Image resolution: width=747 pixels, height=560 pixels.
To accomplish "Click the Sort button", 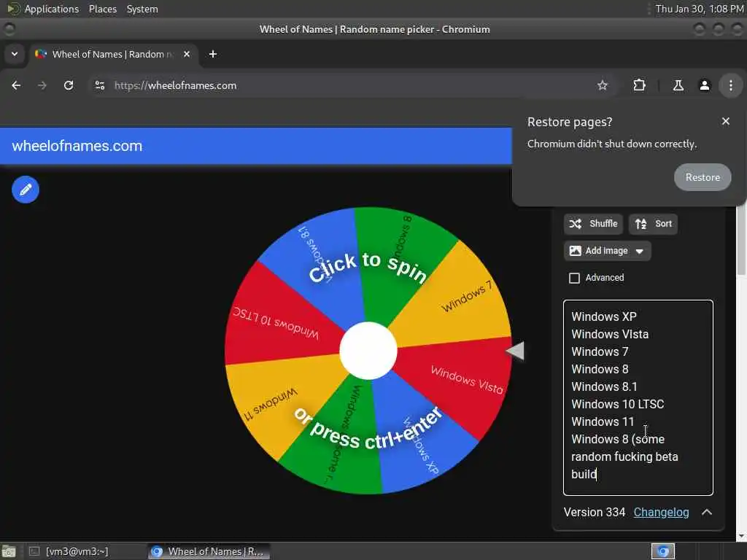I will tap(653, 224).
